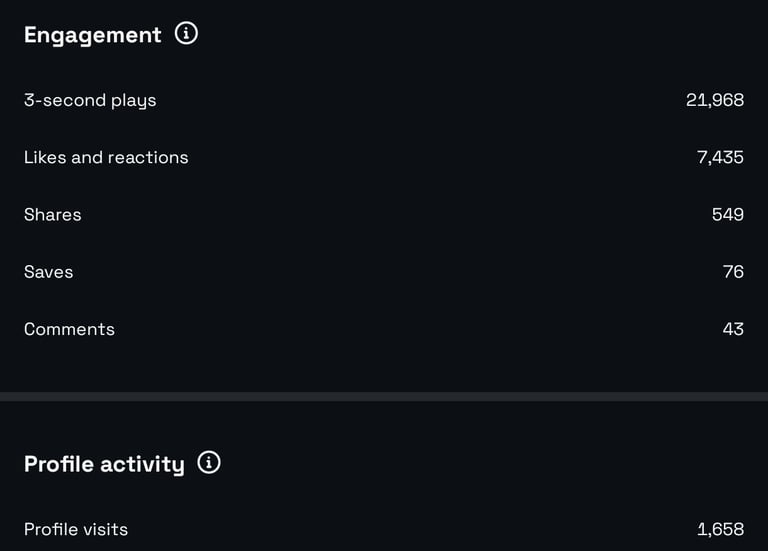Click the Profile activity heading
This screenshot has width=768, height=551.
click(104, 464)
